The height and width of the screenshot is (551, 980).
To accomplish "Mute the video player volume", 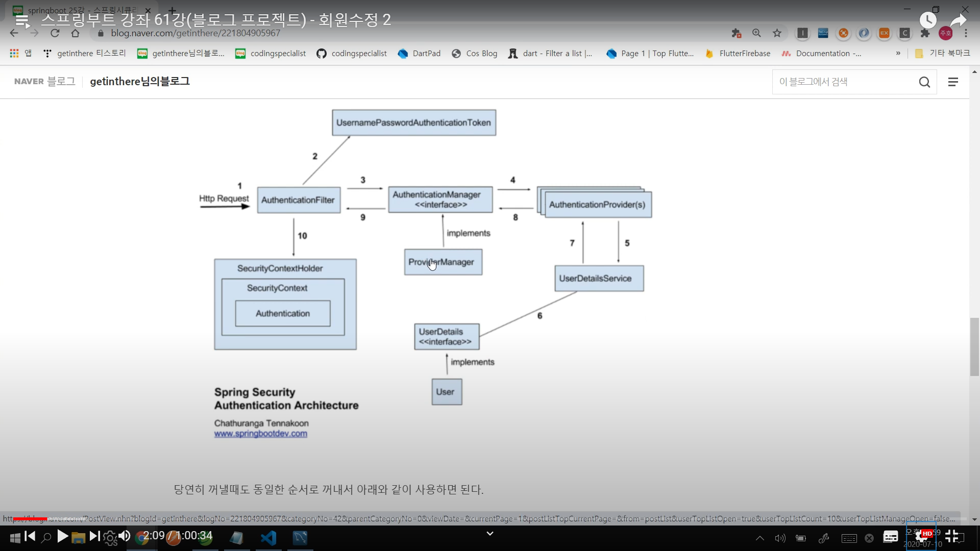I will coord(124,536).
